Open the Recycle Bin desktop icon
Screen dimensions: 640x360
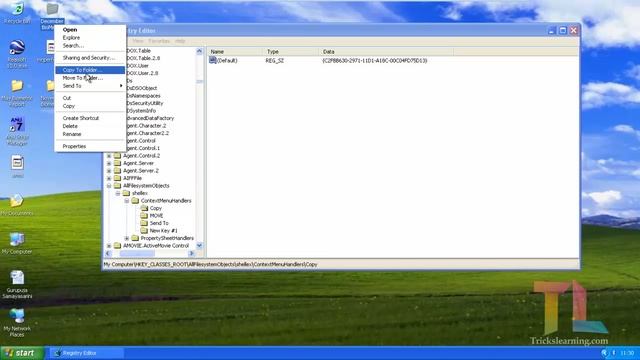coord(17,9)
